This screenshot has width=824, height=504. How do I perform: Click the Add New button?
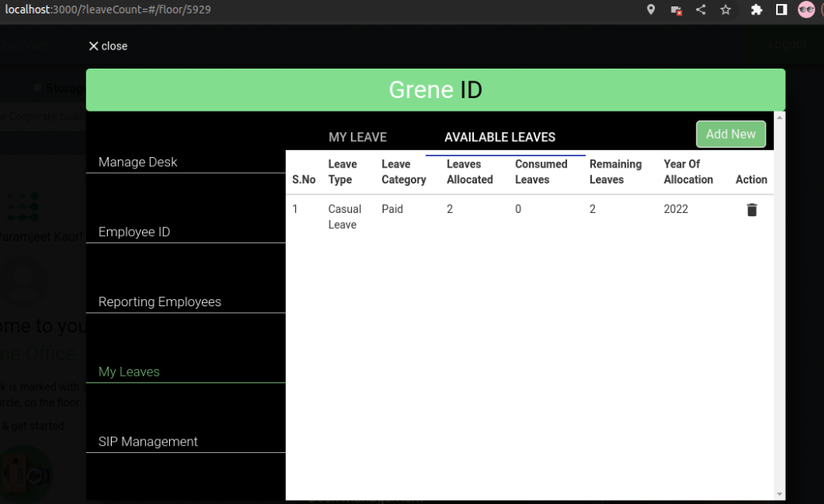click(731, 134)
